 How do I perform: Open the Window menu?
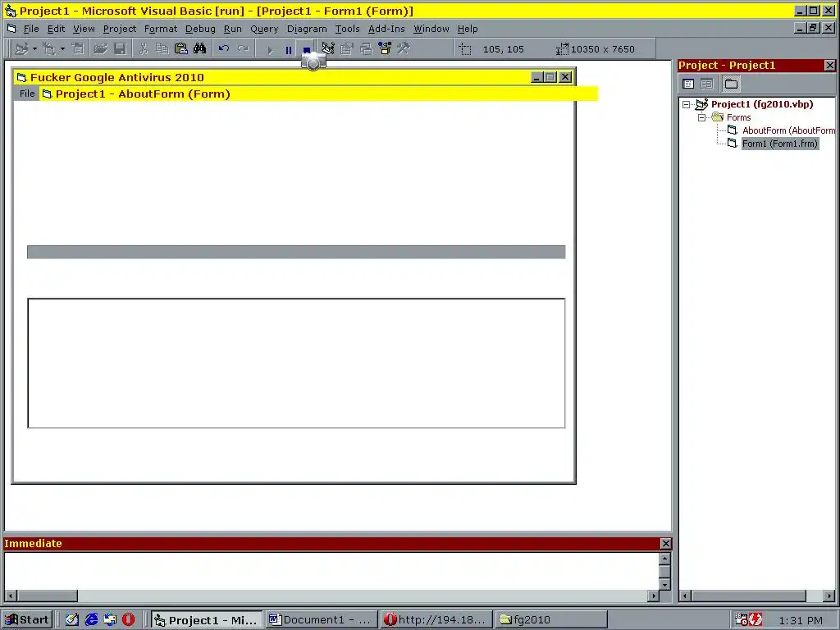point(431,29)
